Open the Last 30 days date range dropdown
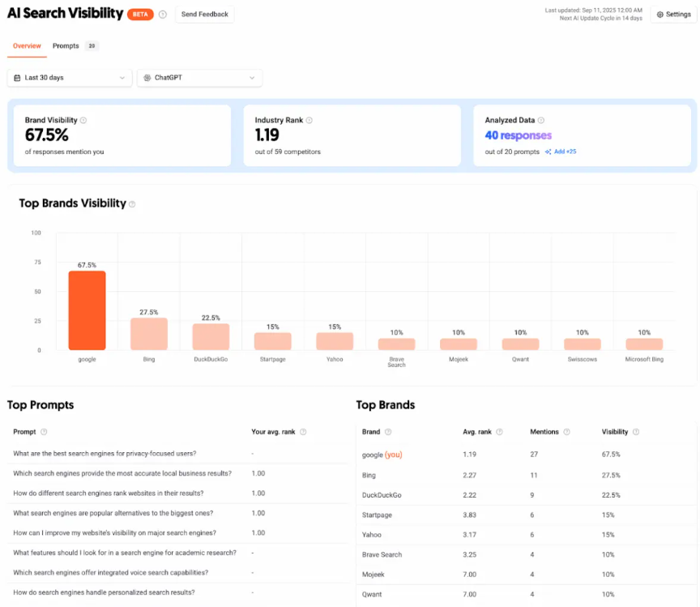700x607 pixels. 69,78
